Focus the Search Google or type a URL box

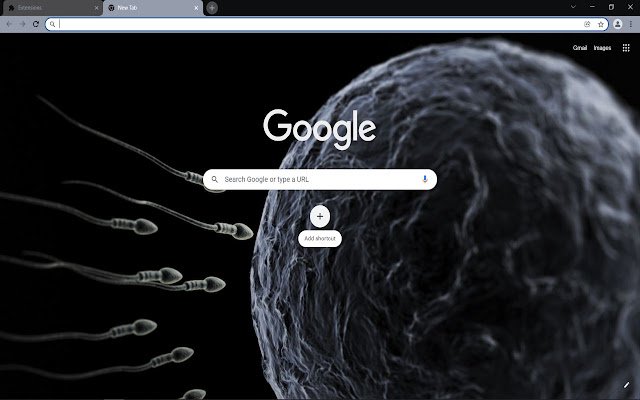(x=320, y=179)
